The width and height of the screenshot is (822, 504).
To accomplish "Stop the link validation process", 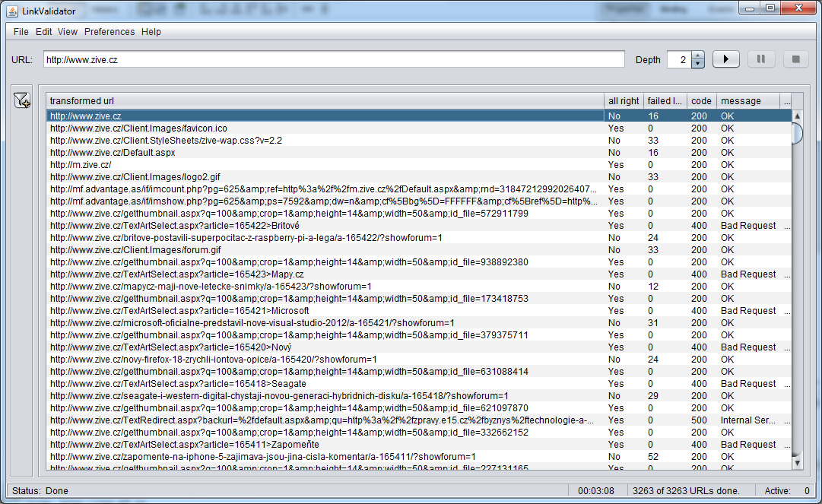I will point(796,59).
